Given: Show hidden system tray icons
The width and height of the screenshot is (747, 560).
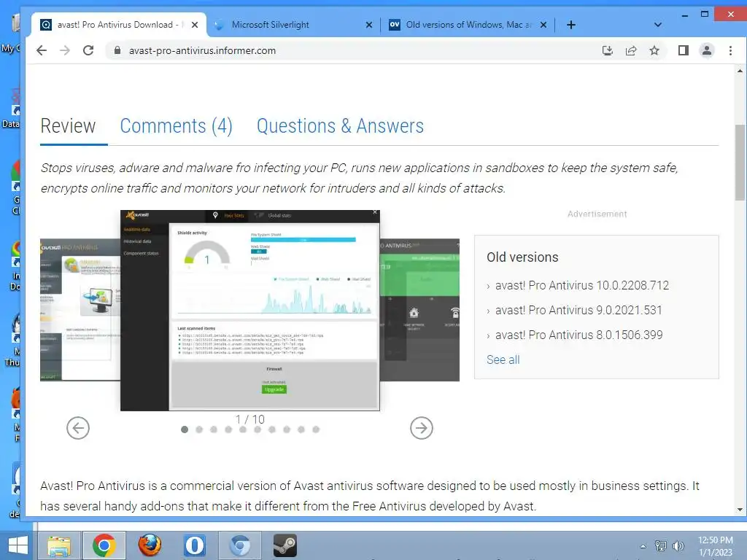Looking at the screenshot, I should [643, 546].
